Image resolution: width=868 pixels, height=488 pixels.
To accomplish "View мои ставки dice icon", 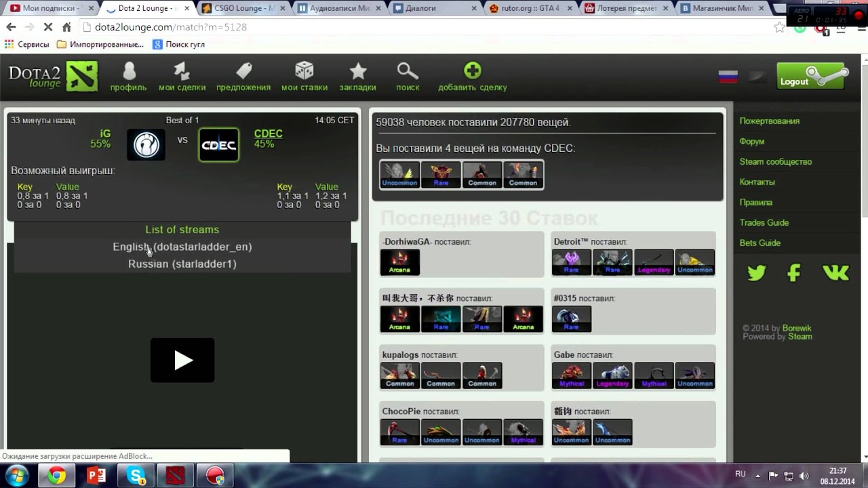I will [304, 71].
